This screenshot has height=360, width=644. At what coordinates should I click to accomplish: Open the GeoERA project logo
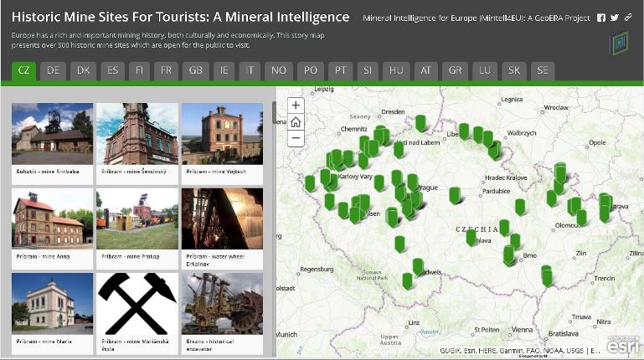(x=620, y=43)
